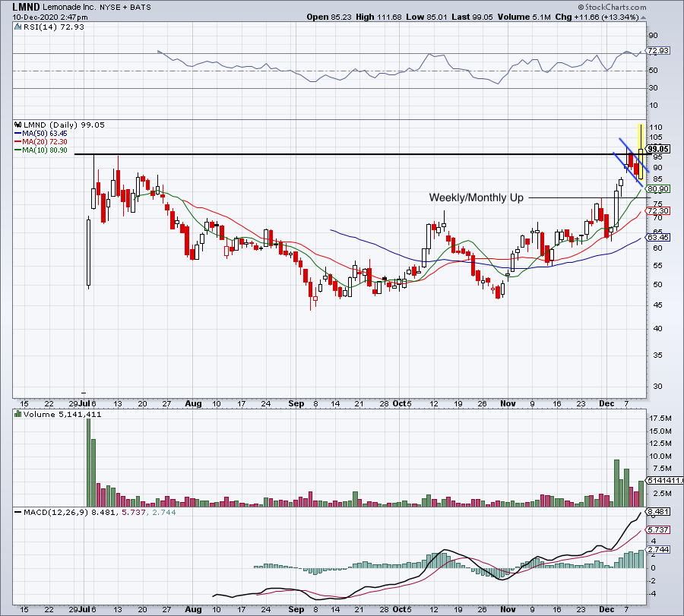Click the Open 85.23 value
This screenshot has width=684, height=616.
tap(329, 17)
